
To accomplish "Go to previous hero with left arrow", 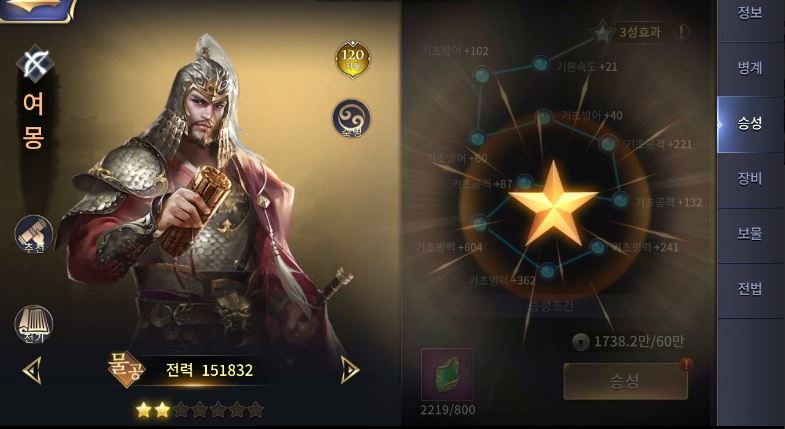I will coord(32,370).
